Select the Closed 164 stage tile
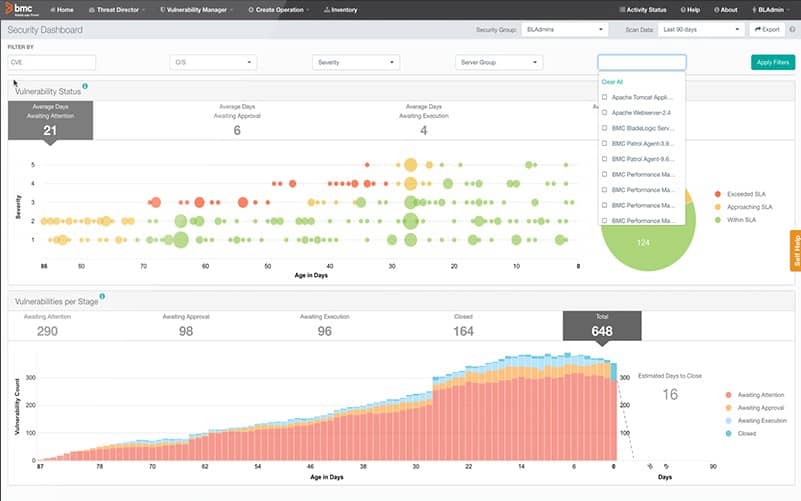This screenshot has height=501, width=801. point(463,325)
